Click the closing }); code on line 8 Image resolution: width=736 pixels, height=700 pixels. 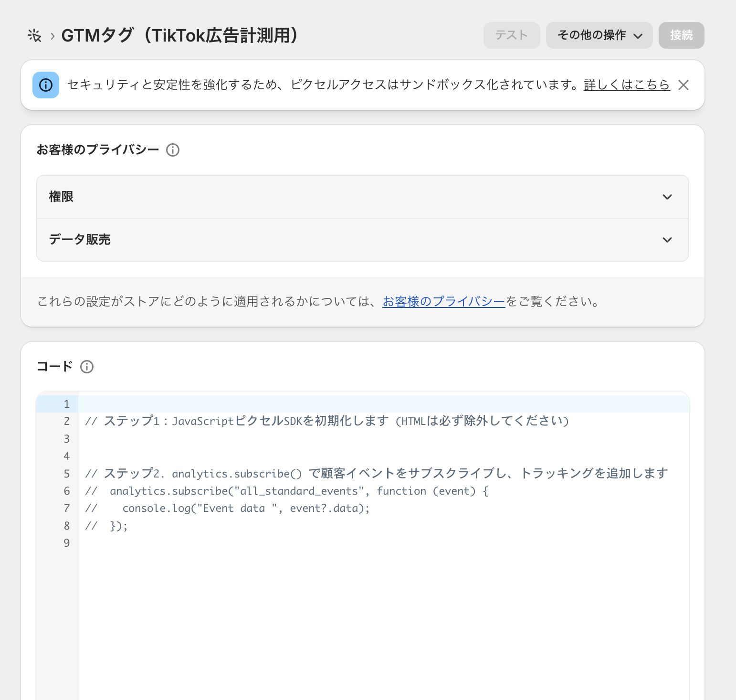click(x=106, y=526)
